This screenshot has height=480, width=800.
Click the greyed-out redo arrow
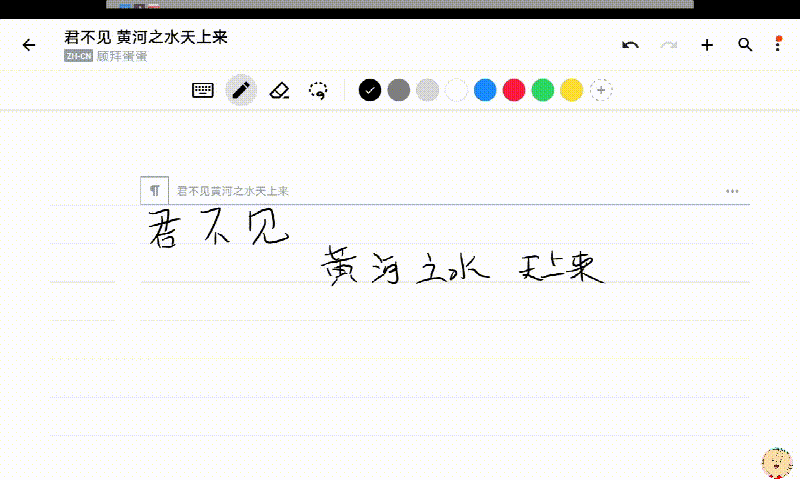point(668,45)
